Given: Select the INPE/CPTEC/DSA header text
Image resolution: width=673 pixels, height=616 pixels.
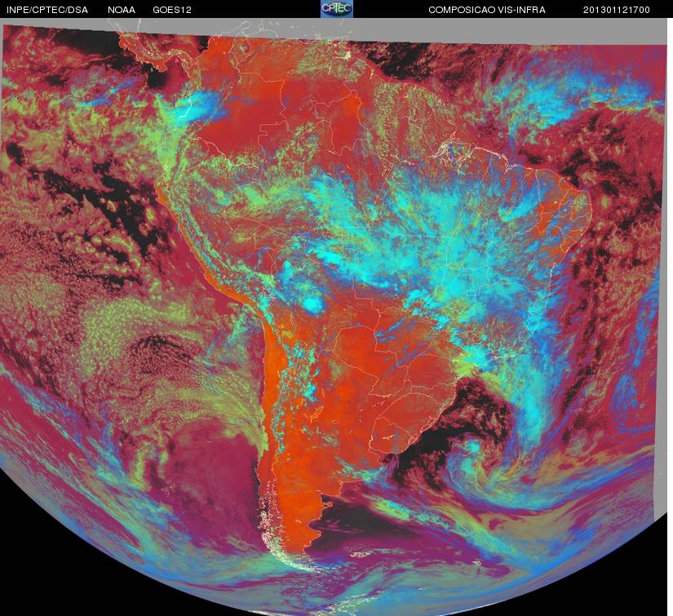Looking at the screenshot, I should pyautogui.click(x=47, y=10).
